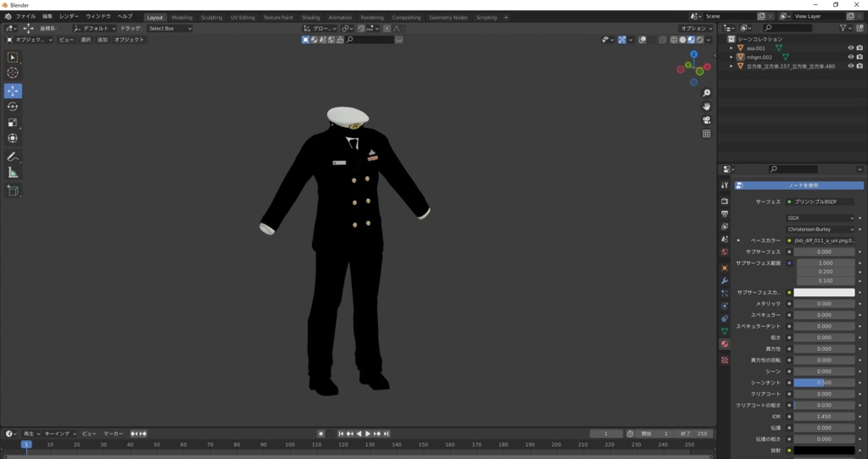The height and width of the screenshot is (459, 868).
Task: Toggle X-ray mode
Action: coord(663,40)
